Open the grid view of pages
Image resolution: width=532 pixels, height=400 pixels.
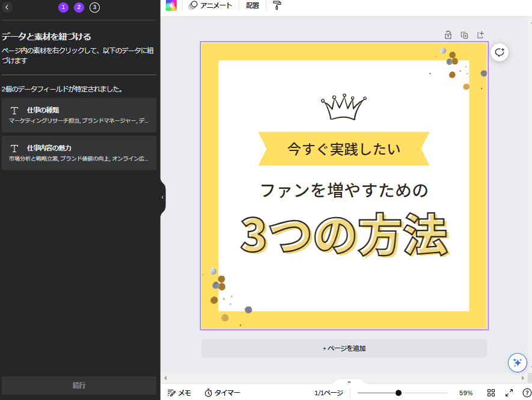pos(492,392)
